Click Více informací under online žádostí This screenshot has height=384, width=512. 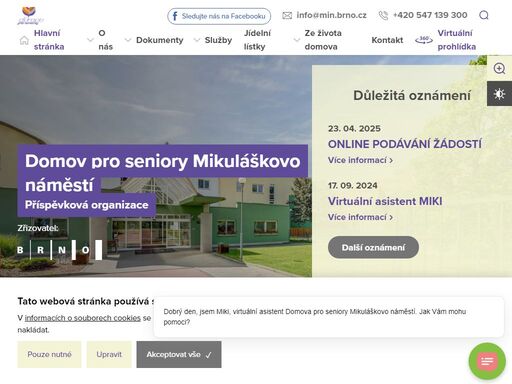[360, 160]
